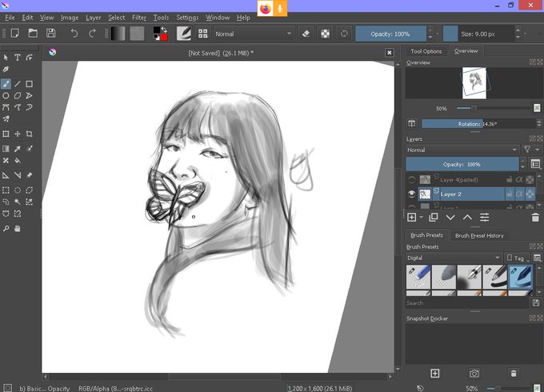544x392 pixels.
Task: Open the Filter menu
Action: [x=139, y=18]
